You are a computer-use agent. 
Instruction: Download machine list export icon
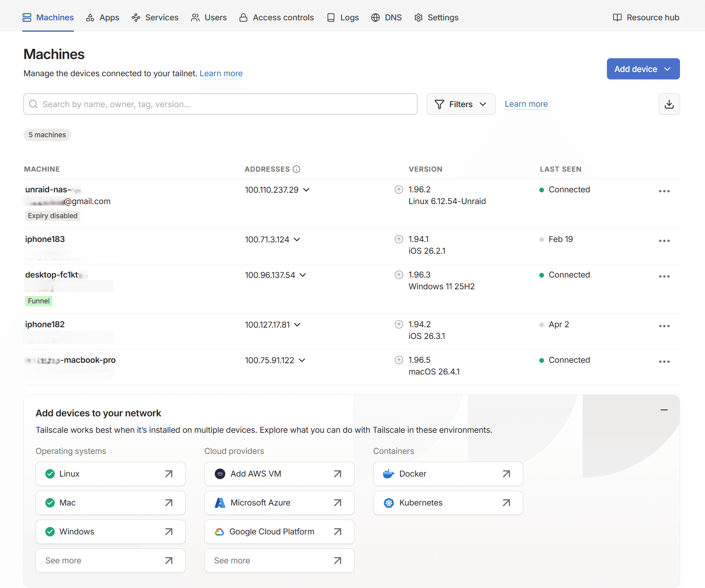(669, 104)
